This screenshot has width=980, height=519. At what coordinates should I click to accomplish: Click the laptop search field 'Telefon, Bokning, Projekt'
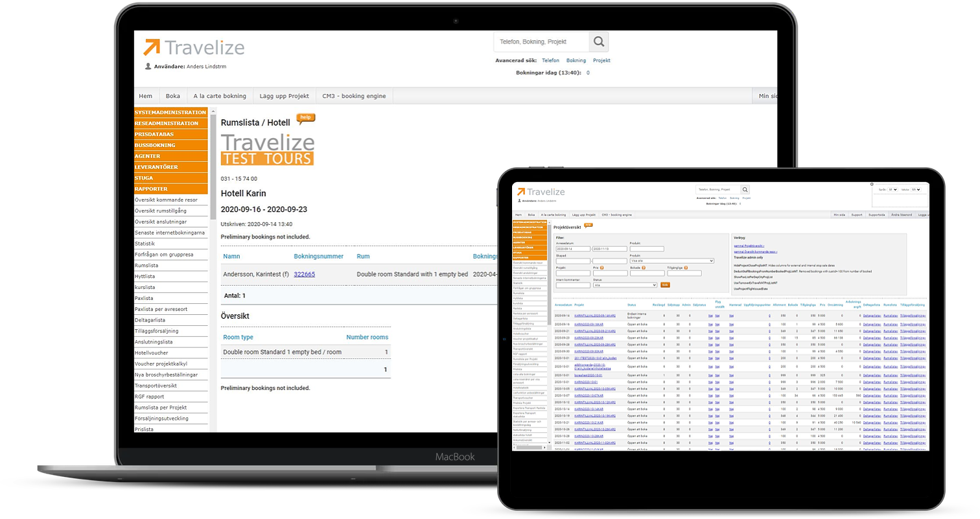541,42
